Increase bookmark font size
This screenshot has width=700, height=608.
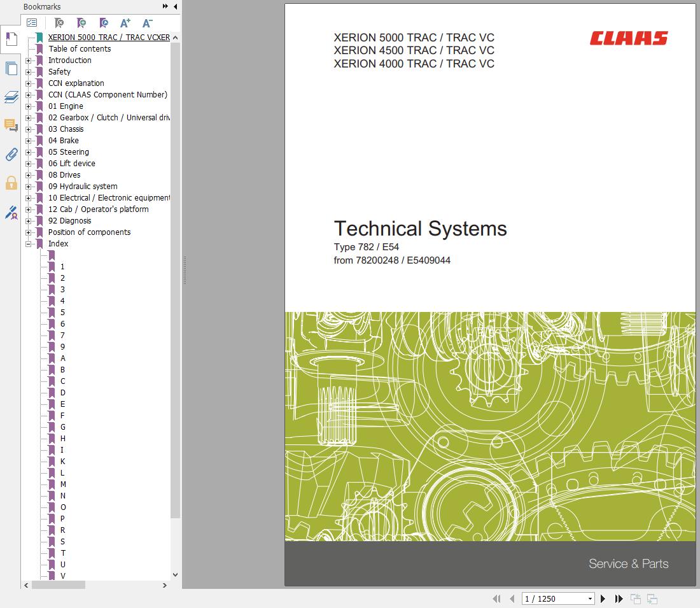point(125,23)
